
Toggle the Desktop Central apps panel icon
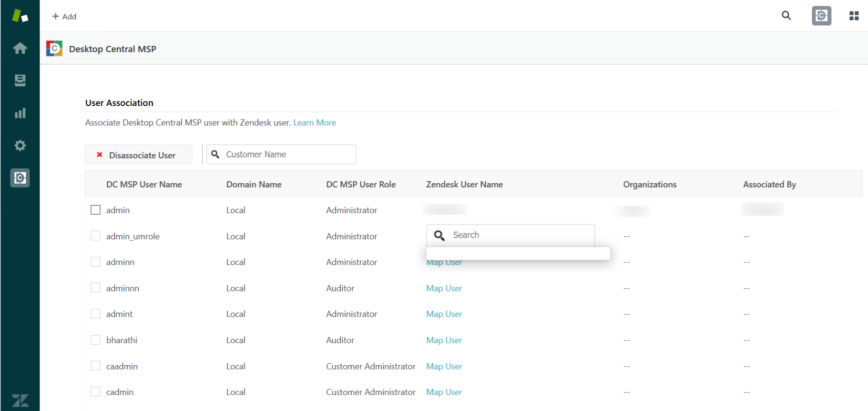[x=821, y=16]
